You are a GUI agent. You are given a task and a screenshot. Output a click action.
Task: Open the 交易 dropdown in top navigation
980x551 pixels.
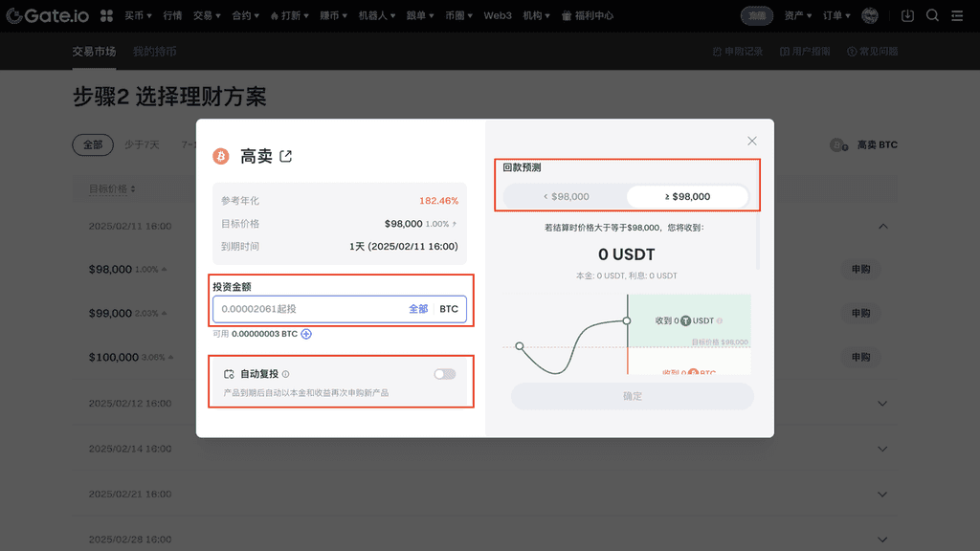(x=206, y=15)
